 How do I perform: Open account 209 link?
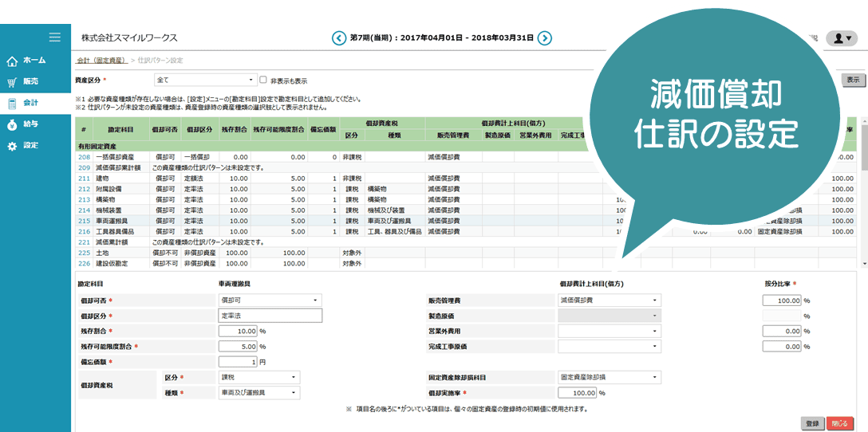tap(84, 167)
